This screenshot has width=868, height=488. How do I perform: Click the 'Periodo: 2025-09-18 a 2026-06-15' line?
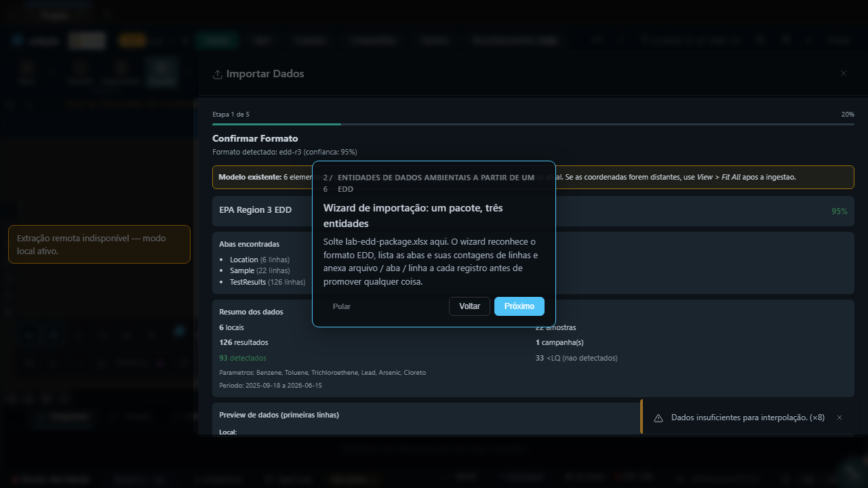271,386
